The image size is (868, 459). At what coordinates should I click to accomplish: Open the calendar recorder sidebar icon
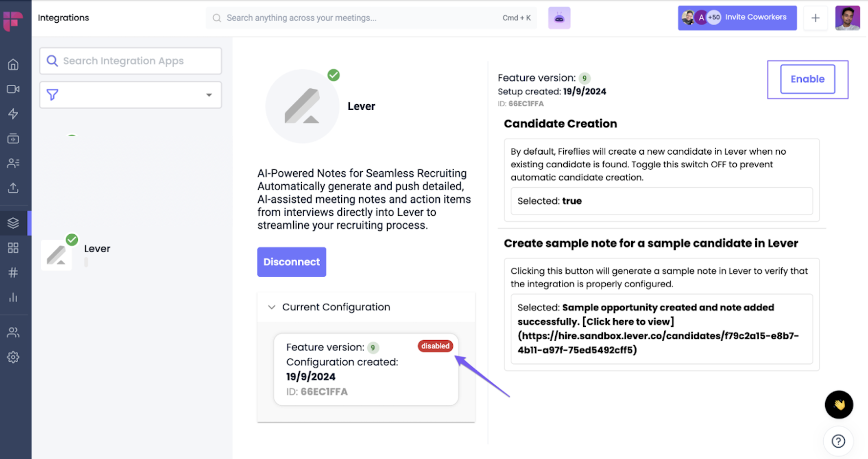[13, 138]
